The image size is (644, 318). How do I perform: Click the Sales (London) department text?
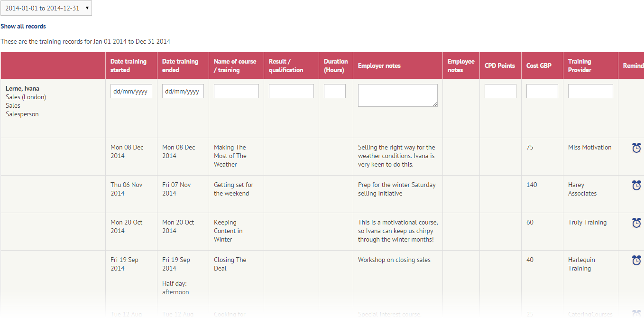tap(26, 97)
